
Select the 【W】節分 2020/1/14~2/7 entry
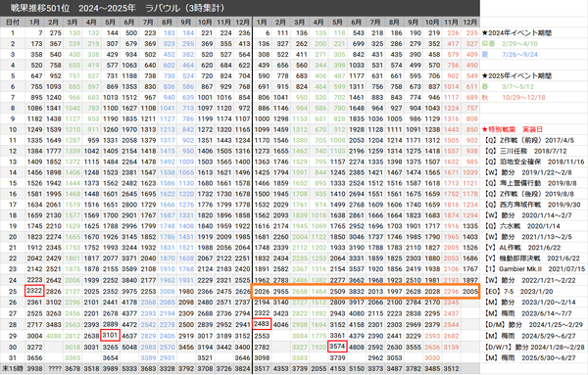click(x=526, y=215)
